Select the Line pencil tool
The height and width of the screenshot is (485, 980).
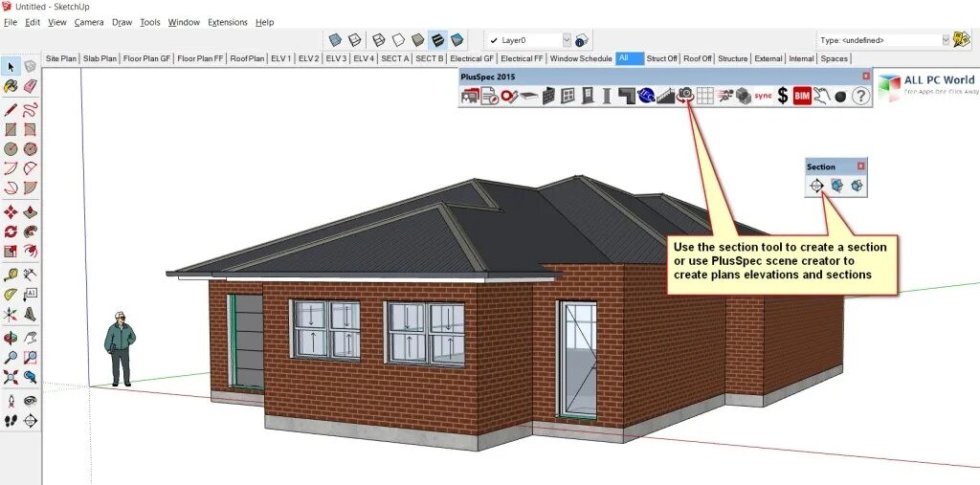pos(11,111)
